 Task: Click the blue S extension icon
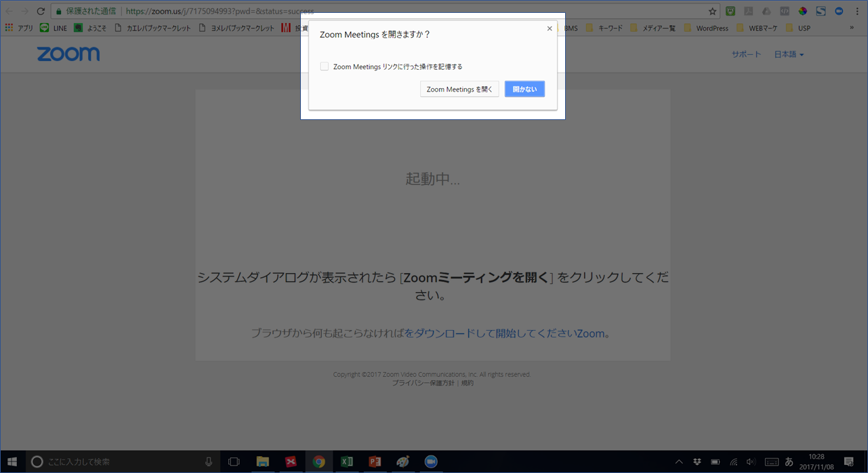pyautogui.click(x=821, y=11)
